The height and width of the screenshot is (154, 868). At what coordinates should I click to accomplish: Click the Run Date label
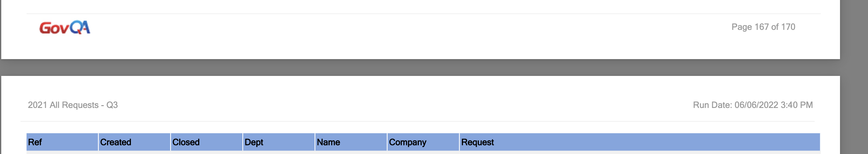pyautogui.click(x=712, y=105)
